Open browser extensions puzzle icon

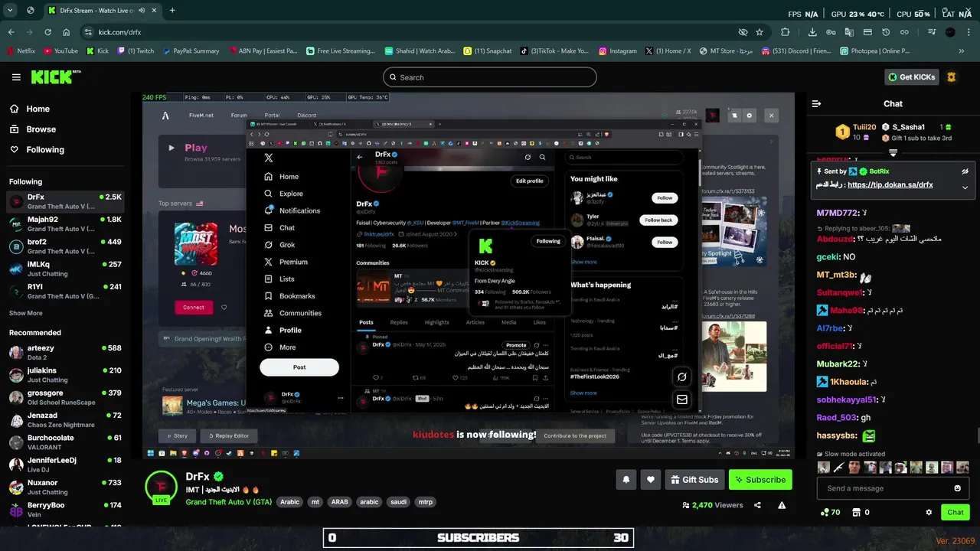[786, 32]
